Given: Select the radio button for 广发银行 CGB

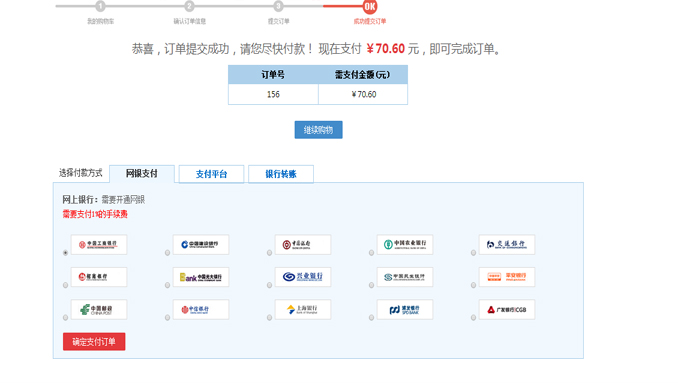Looking at the screenshot, I should click(473, 318).
